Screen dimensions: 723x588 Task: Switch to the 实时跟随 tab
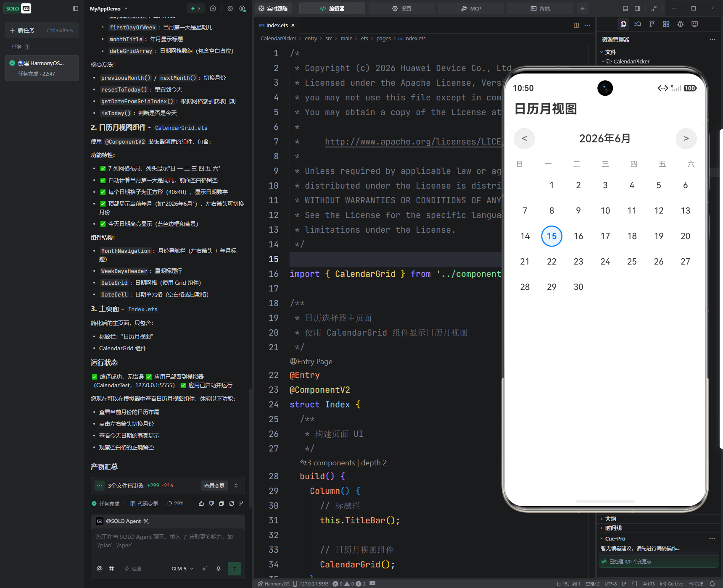click(x=273, y=8)
